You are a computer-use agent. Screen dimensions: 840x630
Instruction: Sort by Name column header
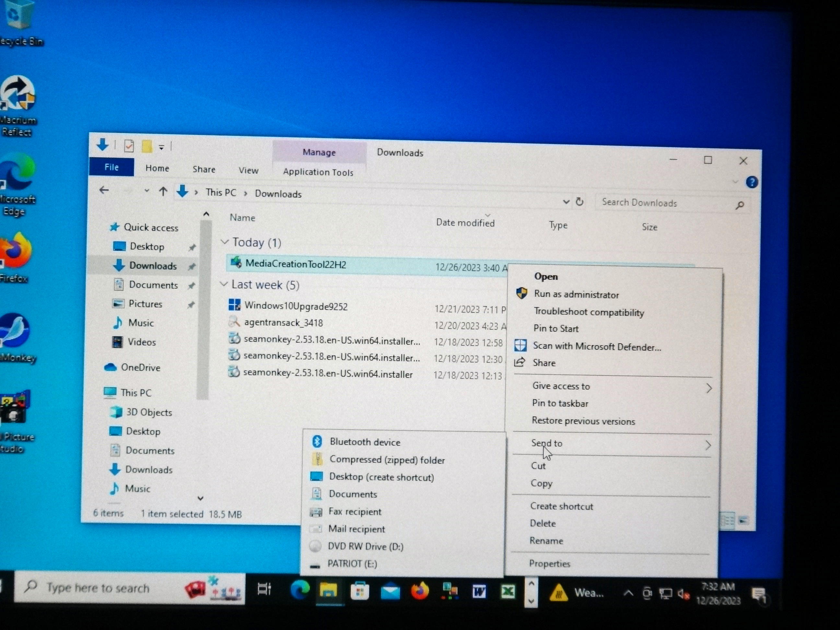pos(242,217)
